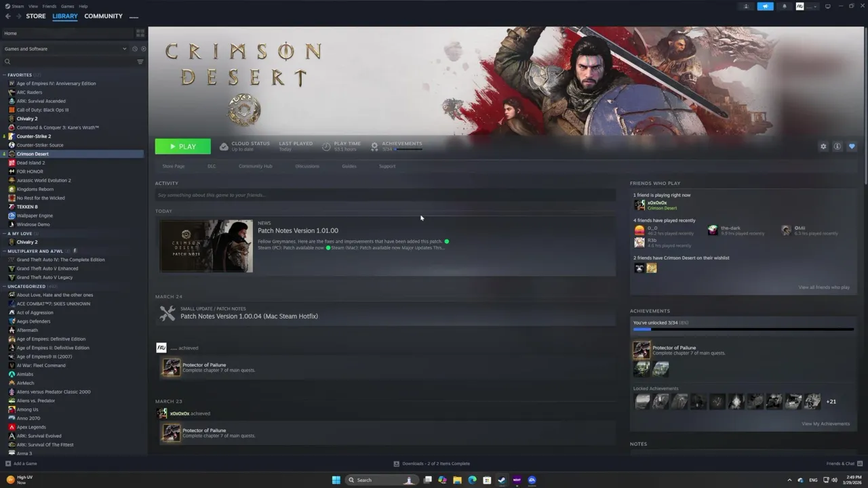Open downloads icon in bottom bar
868x488 pixels.
[397, 464]
